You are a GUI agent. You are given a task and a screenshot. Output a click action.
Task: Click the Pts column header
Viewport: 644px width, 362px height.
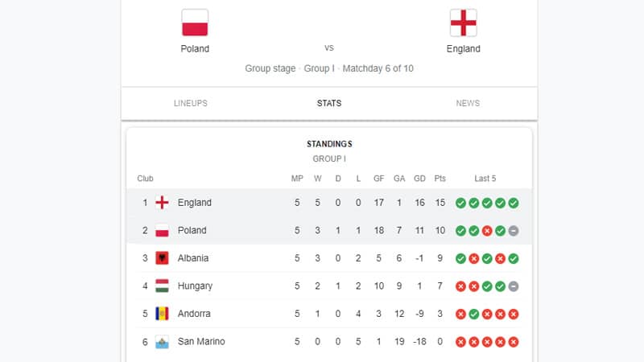(440, 179)
